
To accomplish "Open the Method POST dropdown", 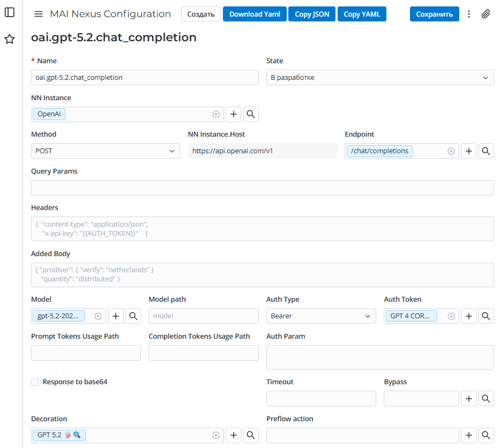I will point(106,151).
